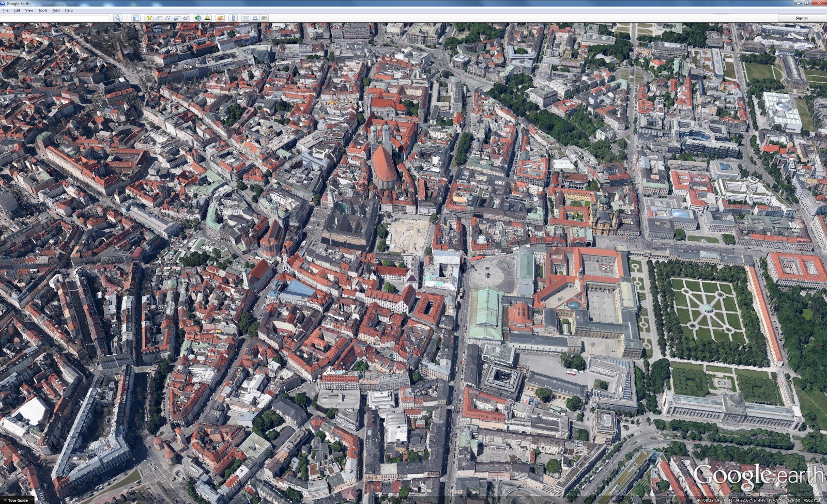Image resolution: width=827 pixels, height=504 pixels.
Task: Open the View menu
Action: (x=29, y=10)
